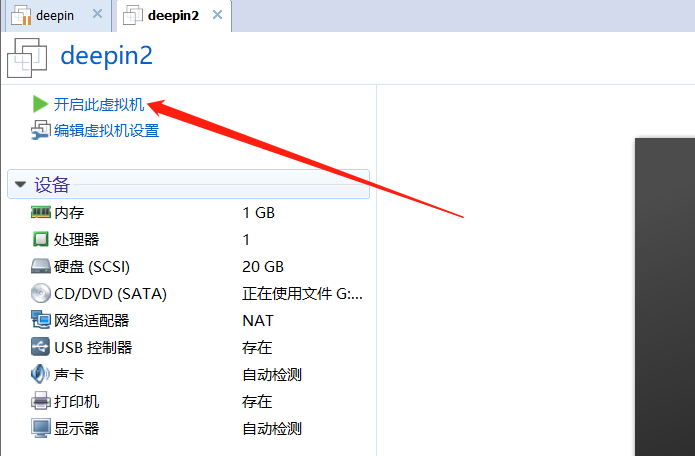Select the network adapter (网络适配器) icon

click(41, 320)
